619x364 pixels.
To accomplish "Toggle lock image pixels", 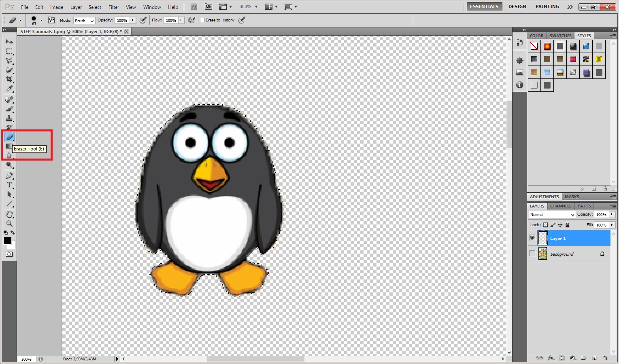I will [553, 225].
